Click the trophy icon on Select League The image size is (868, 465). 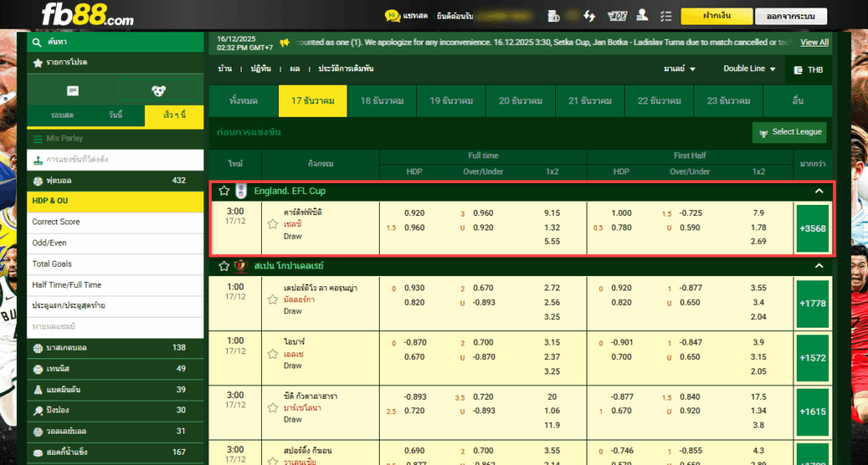pos(764,133)
